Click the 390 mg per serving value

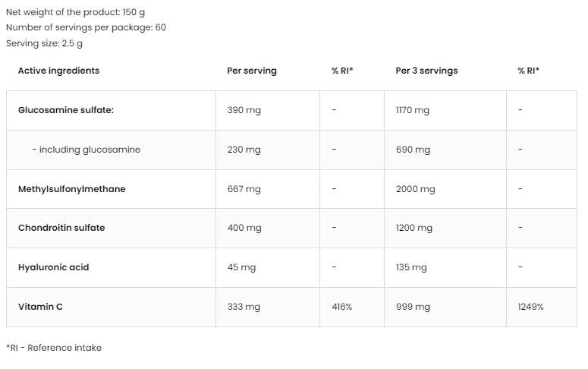click(244, 110)
